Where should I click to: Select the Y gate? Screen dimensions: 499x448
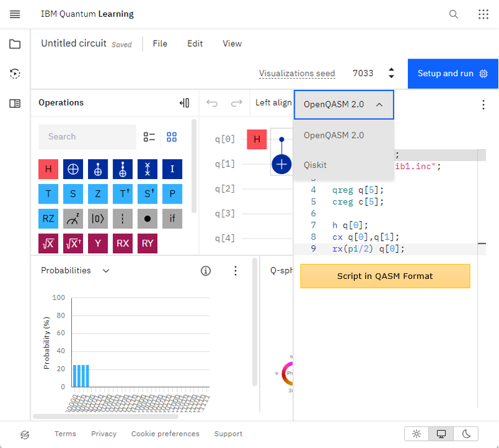pyautogui.click(x=98, y=243)
